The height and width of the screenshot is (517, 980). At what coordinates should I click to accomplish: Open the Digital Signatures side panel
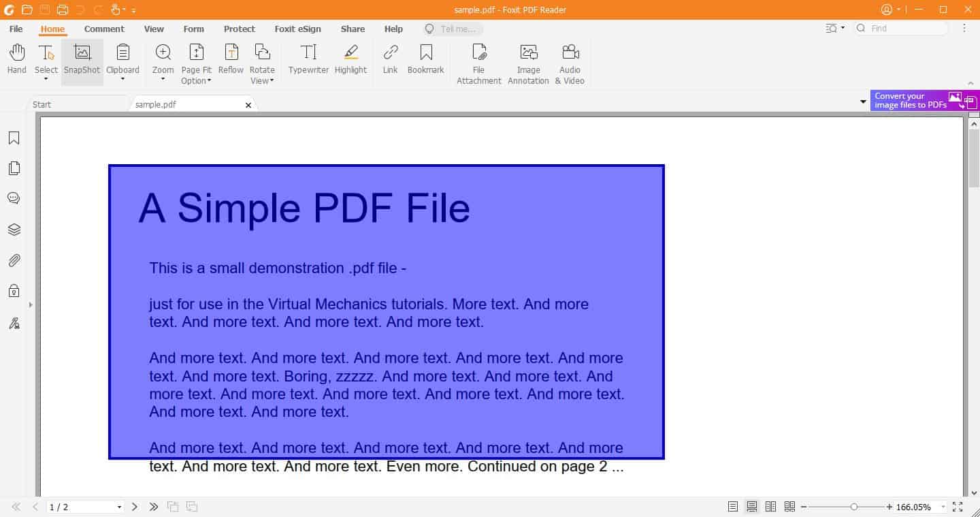coord(14,323)
